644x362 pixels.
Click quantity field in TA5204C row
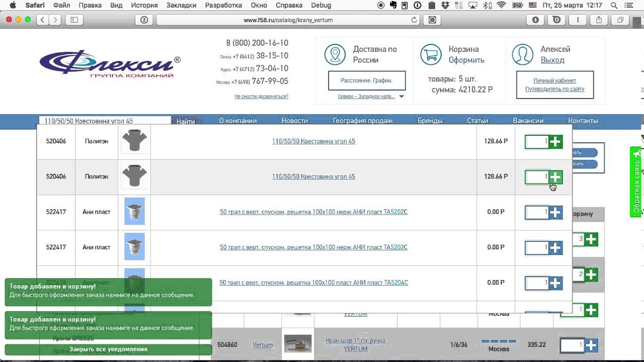coord(537,283)
